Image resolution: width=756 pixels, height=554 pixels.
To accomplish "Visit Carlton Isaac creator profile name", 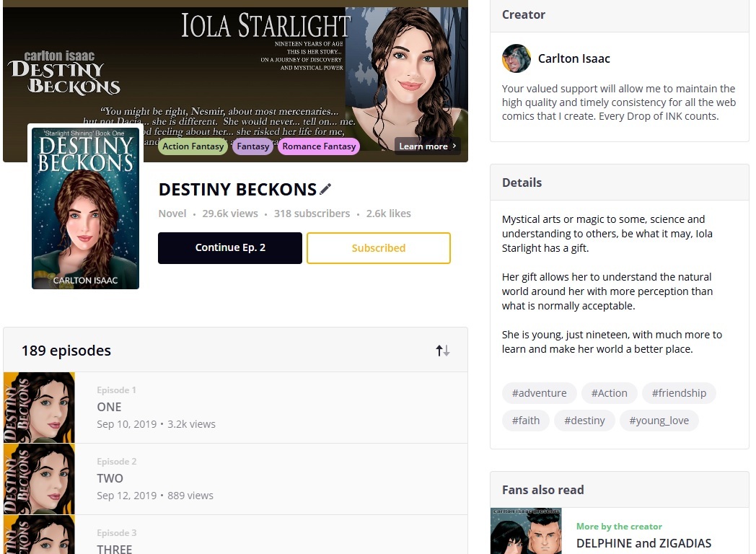I will pos(573,58).
